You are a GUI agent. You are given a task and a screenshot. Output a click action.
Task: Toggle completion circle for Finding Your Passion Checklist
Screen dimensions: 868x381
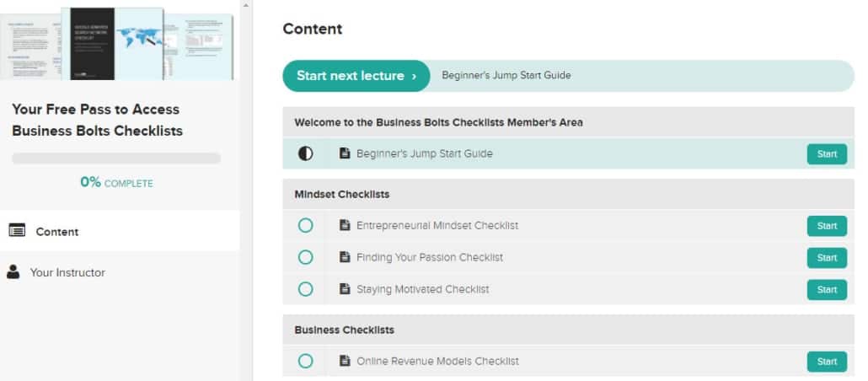click(x=305, y=257)
